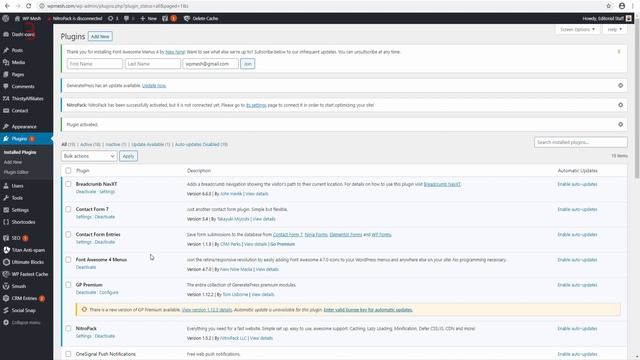Image resolution: width=640 pixels, height=360 pixels.
Task: Dismiss the NitroPack not connected notice
Action: [x=620, y=105]
